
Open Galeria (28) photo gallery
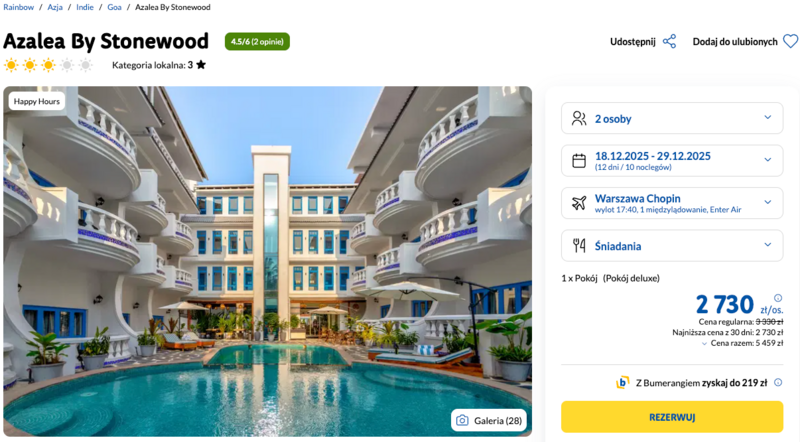tap(491, 421)
